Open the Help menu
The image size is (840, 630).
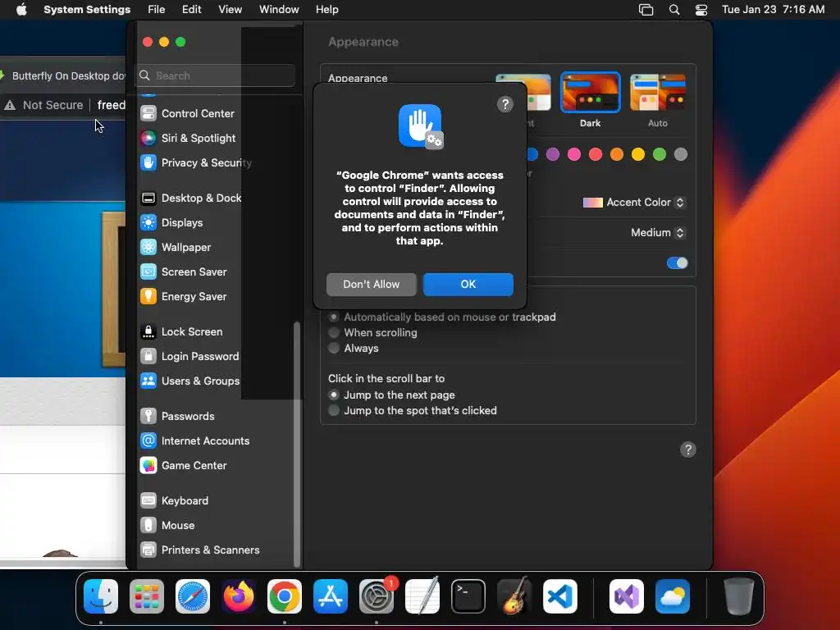point(326,10)
